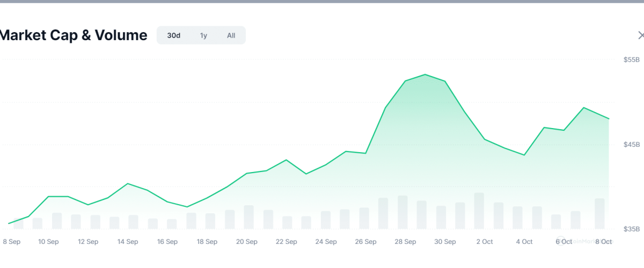Click the Market Cap & Volume heading

(x=74, y=35)
